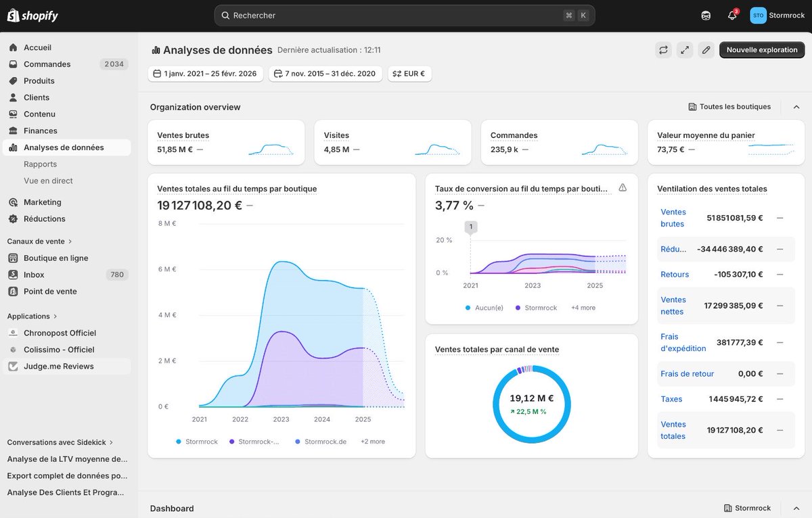Open Retours breakdown link
812x518 pixels.
675,275
